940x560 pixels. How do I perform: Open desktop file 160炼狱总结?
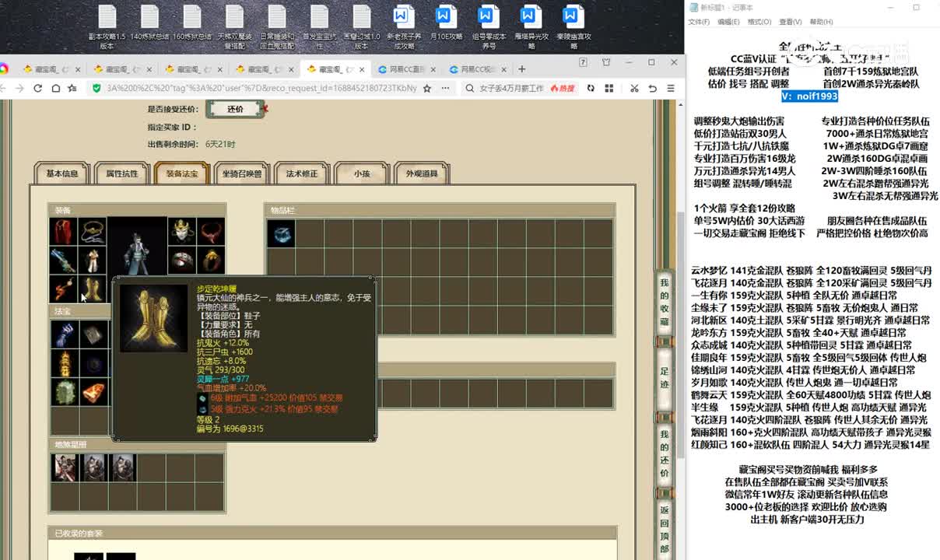point(192,23)
